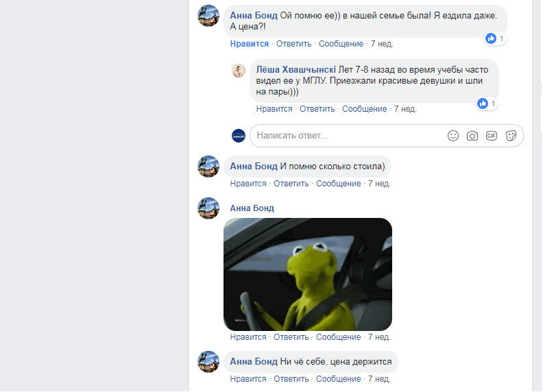Send message to author of Kermit GIF comment
543x392 pixels.
coord(338,337)
